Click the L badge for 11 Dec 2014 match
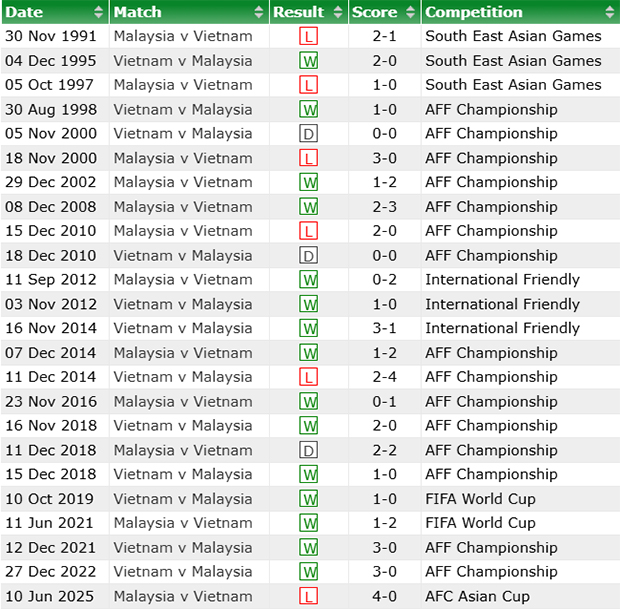620x609 pixels. click(x=308, y=377)
